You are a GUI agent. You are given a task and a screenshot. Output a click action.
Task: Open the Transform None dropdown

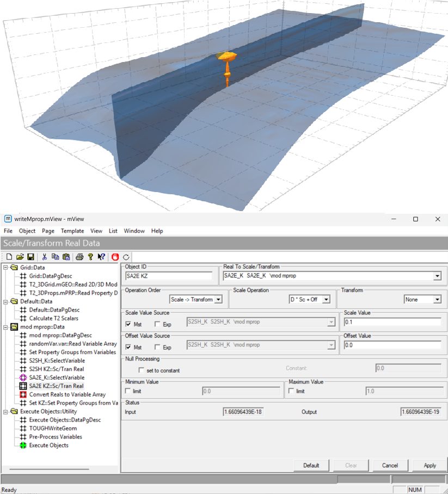coord(437,299)
